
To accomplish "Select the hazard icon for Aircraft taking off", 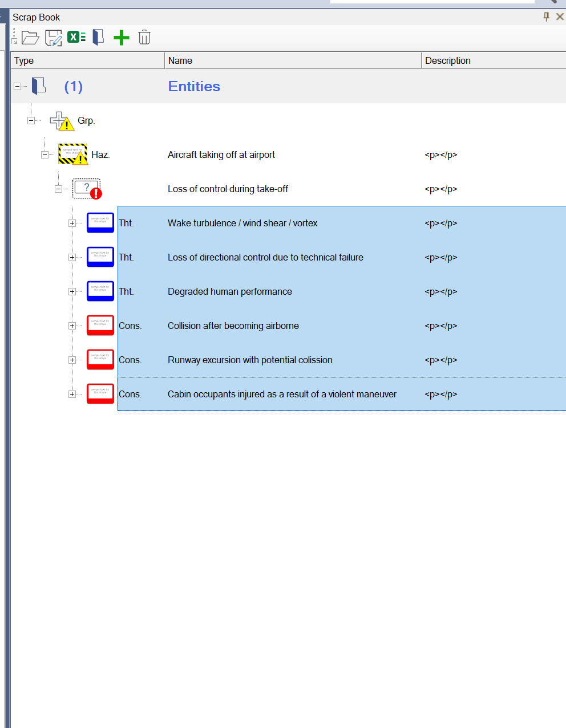I will [72, 154].
